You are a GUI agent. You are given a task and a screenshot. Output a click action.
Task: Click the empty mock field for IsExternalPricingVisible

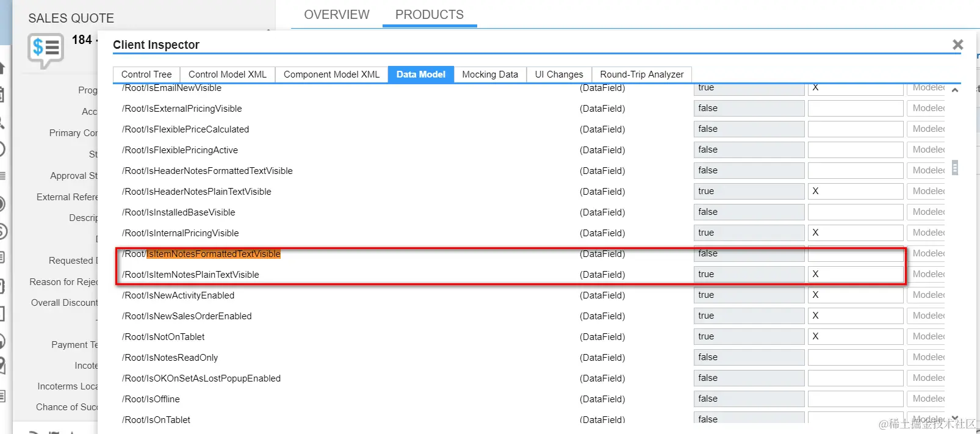point(856,108)
